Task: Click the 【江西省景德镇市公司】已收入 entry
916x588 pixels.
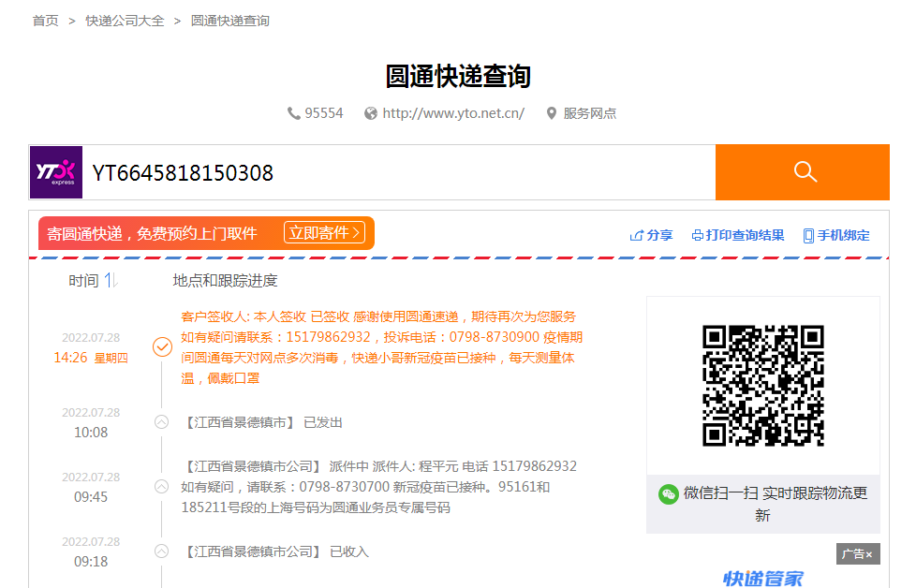Action: click(x=274, y=551)
